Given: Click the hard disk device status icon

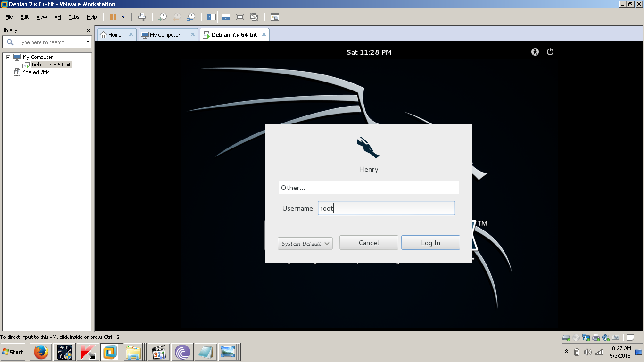Looking at the screenshot, I should (566, 337).
